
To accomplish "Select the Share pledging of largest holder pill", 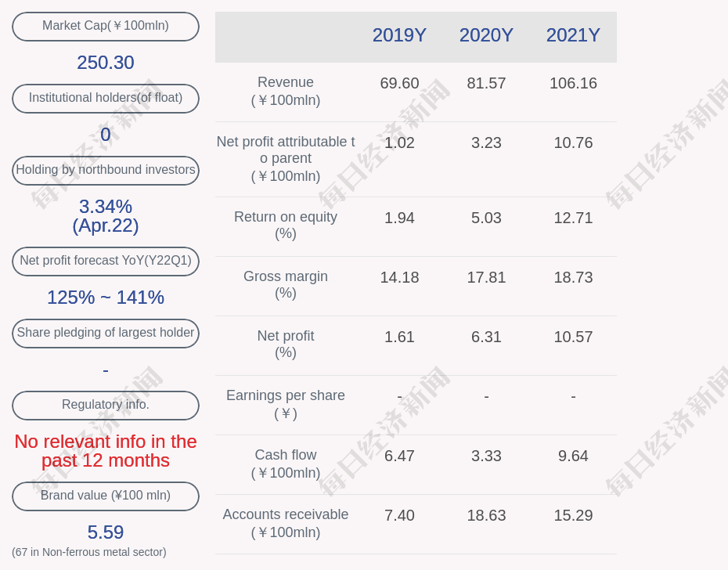I will pos(105,333).
